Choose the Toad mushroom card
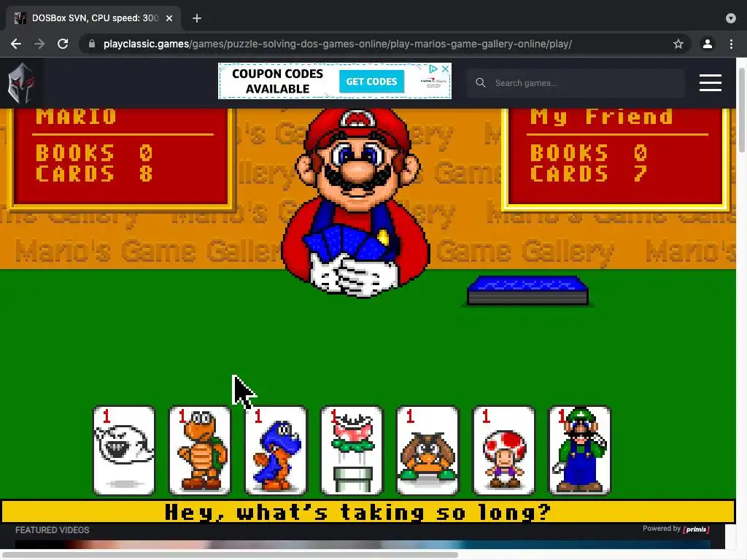 [x=503, y=451]
